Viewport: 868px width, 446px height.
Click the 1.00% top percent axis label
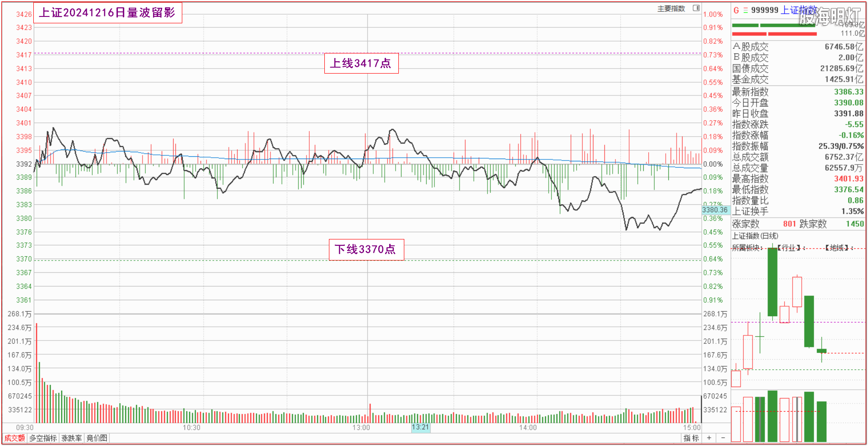pos(713,14)
